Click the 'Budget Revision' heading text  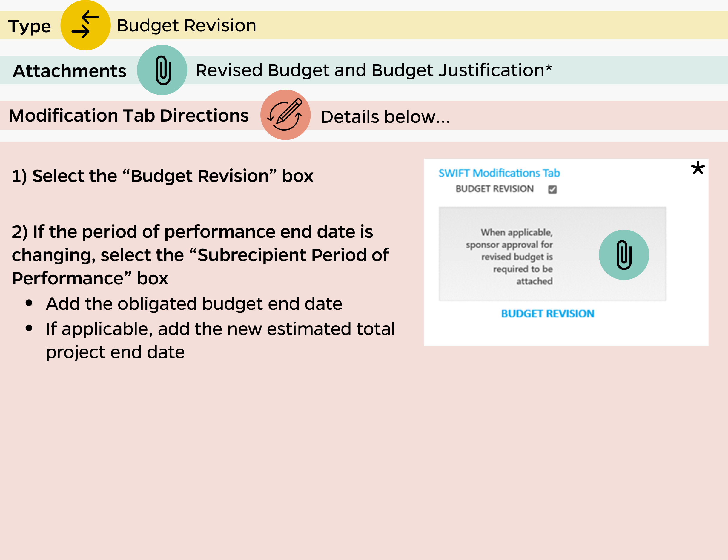(187, 25)
